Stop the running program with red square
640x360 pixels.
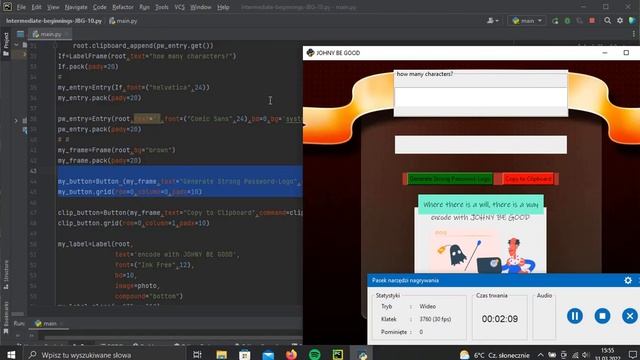point(592,20)
